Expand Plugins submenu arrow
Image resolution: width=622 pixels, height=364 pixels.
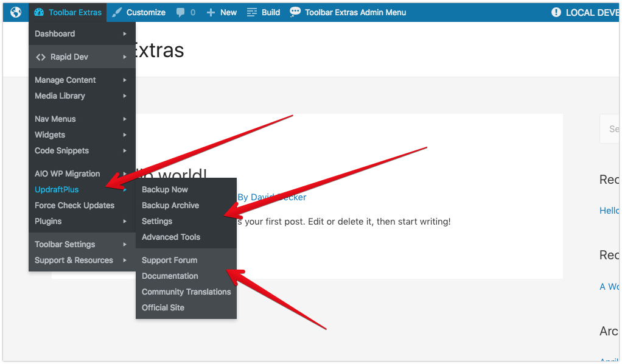[125, 221]
